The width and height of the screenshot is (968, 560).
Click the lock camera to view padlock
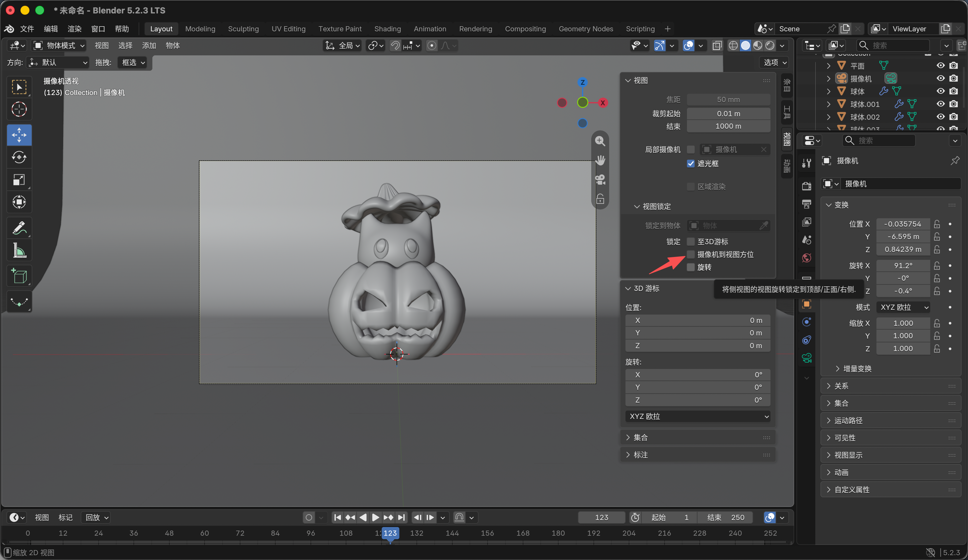[600, 199]
